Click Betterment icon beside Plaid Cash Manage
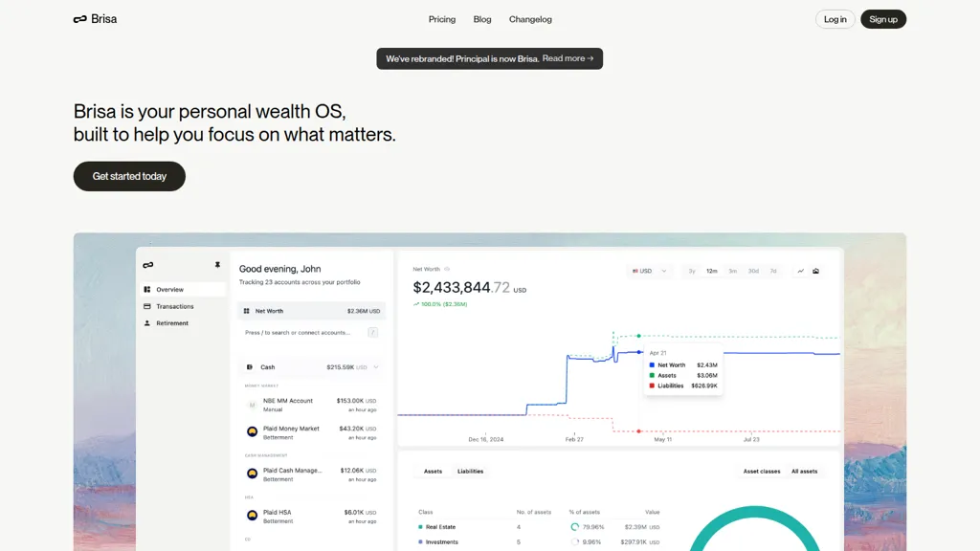 coord(252,474)
